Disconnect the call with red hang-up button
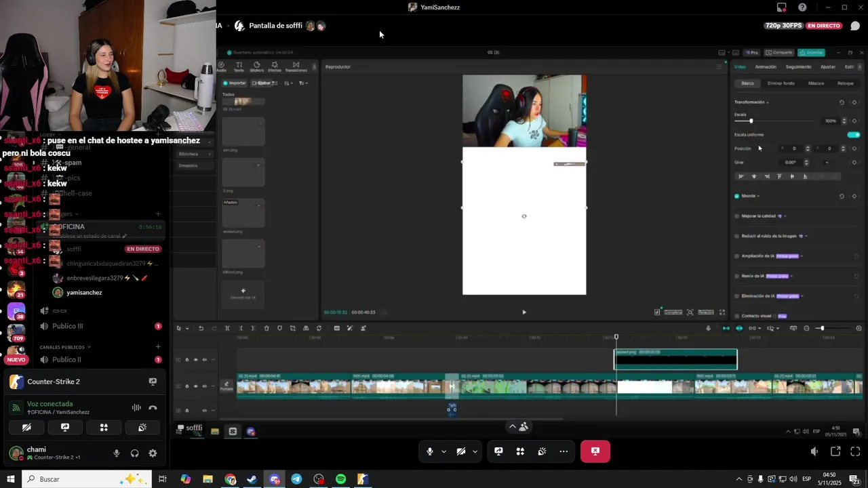 pyautogui.click(x=595, y=451)
